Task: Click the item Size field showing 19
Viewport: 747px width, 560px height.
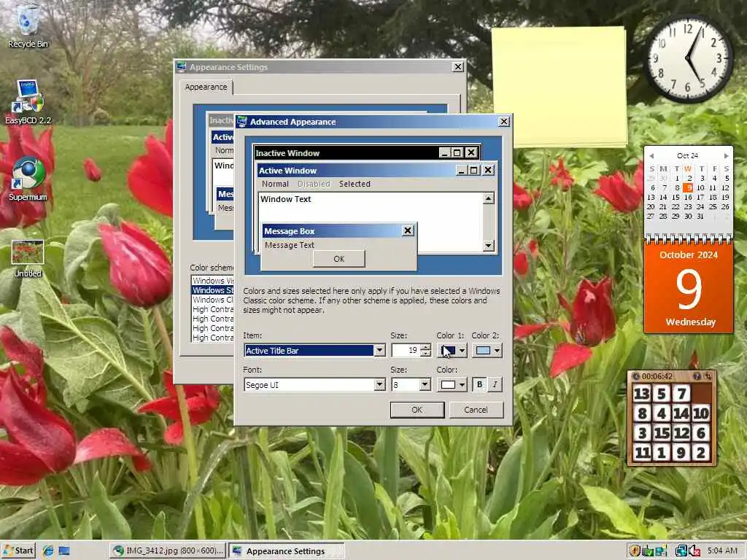Action: pyautogui.click(x=406, y=351)
